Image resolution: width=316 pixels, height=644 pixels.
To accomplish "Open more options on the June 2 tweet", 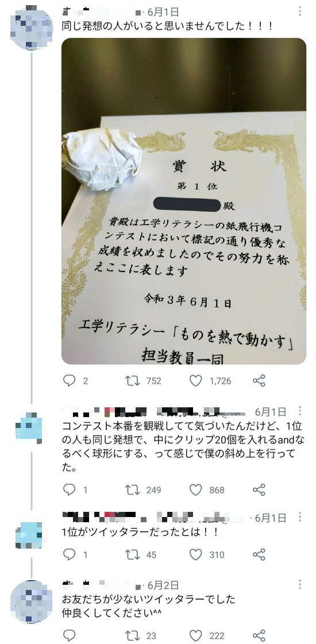I will click(x=300, y=584).
